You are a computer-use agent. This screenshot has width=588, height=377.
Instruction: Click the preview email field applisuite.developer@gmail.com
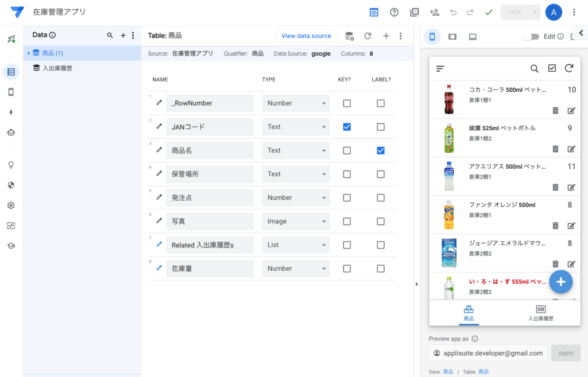488,353
